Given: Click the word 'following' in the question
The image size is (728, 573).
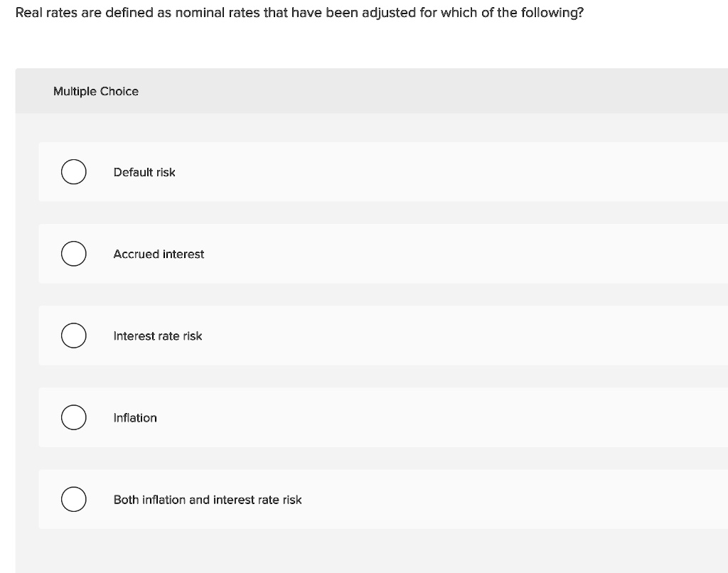Looking at the screenshot, I should 549,13.
